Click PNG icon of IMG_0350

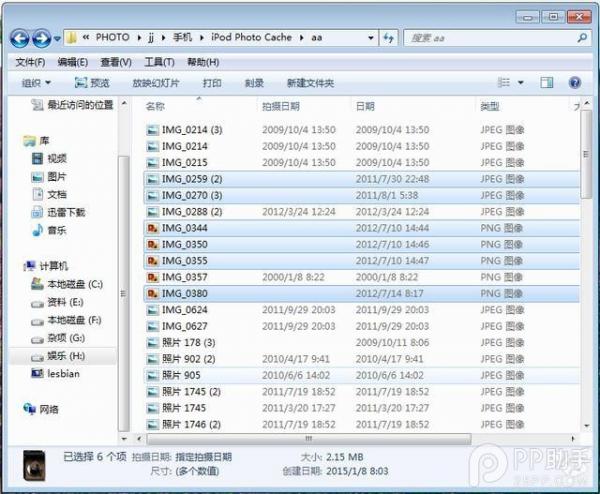153,245
